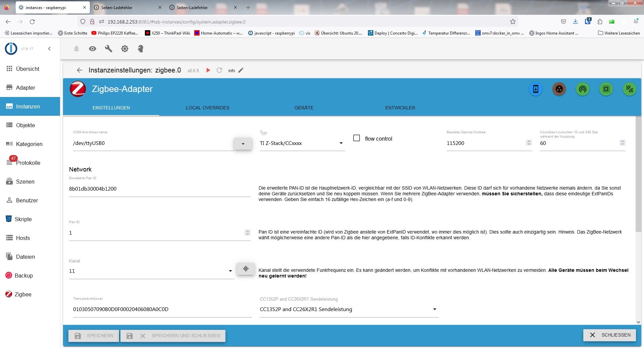Switch to GERÄTE tab
Viewport: 644px width, 349px height.
tap(304, 108)
